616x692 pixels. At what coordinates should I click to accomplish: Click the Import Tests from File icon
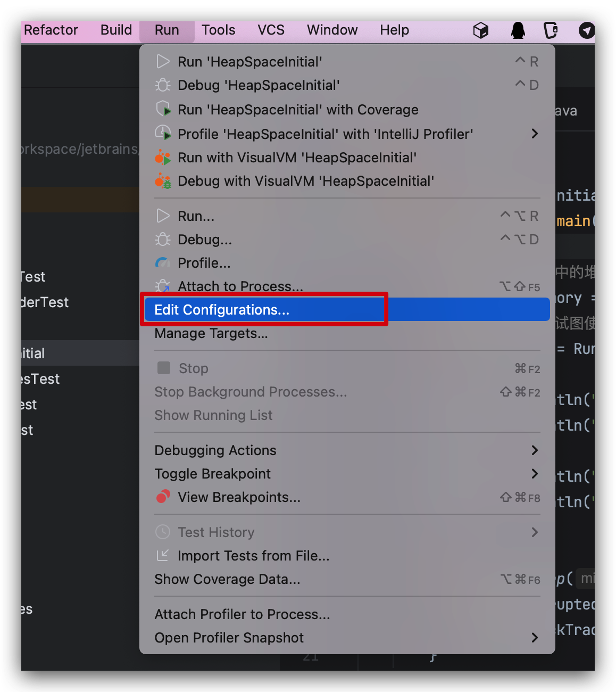tap(163, 555)
